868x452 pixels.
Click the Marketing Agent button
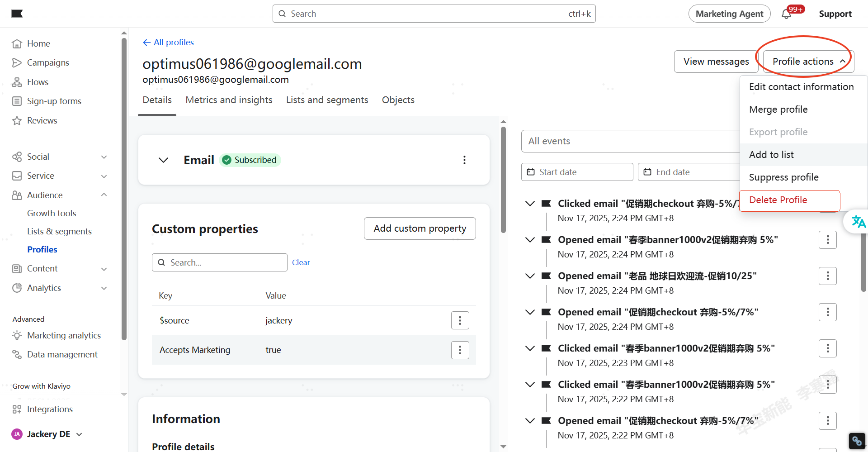[729, 14]
